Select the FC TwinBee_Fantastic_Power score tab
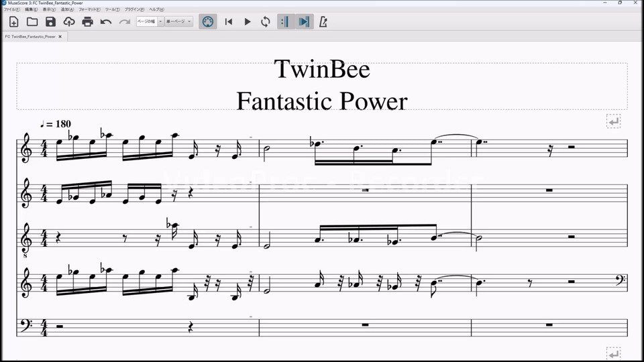The height and width of the screenshot is (362, 644). (30, 36)
